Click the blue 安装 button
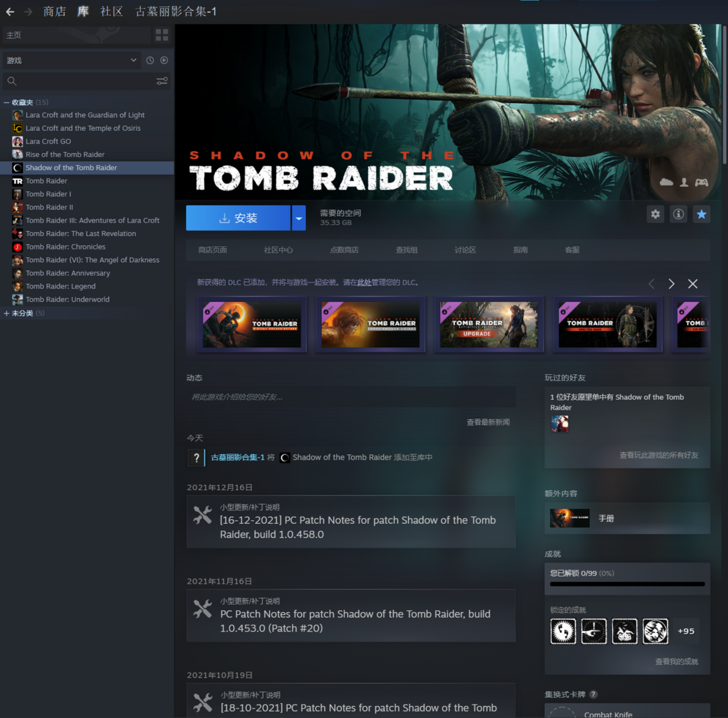This screenshot has height=718, width=728. [238, 218]
